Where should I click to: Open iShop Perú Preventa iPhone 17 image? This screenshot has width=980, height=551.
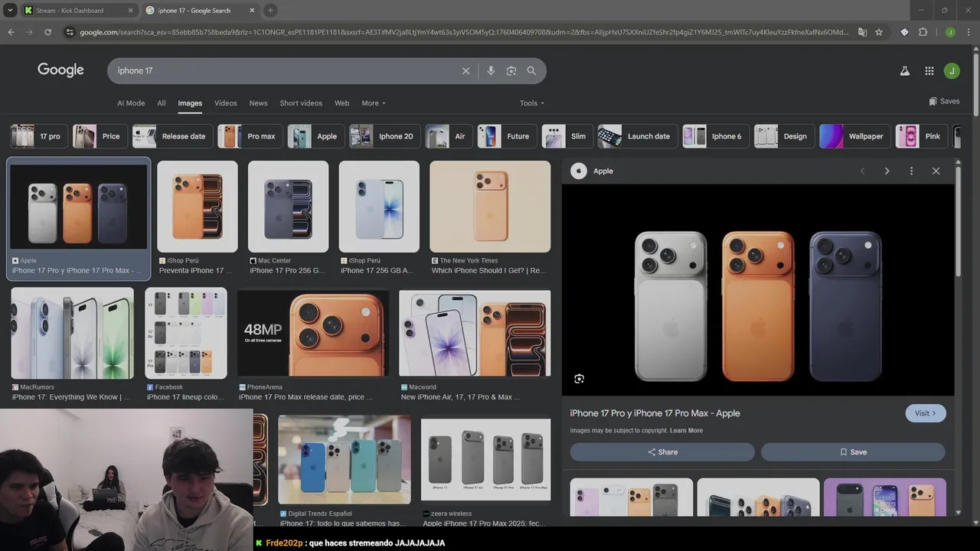pyautogui.click(x=198, y=207)
